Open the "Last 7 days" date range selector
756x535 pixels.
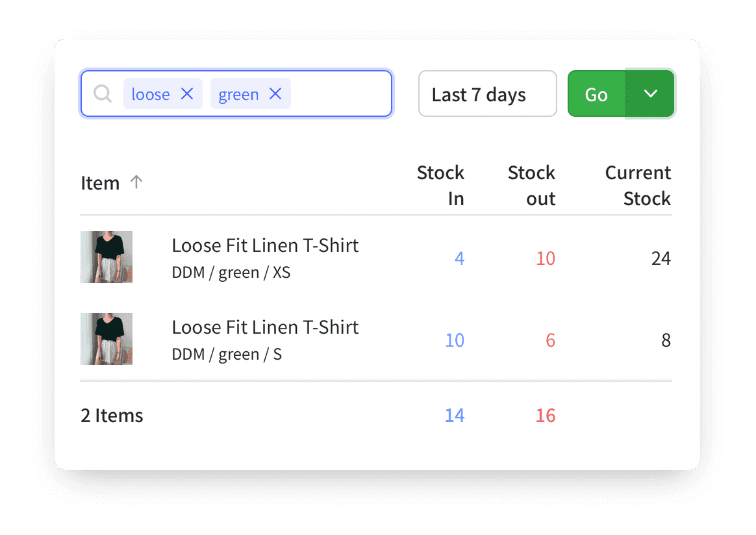[x=487, y=93]
